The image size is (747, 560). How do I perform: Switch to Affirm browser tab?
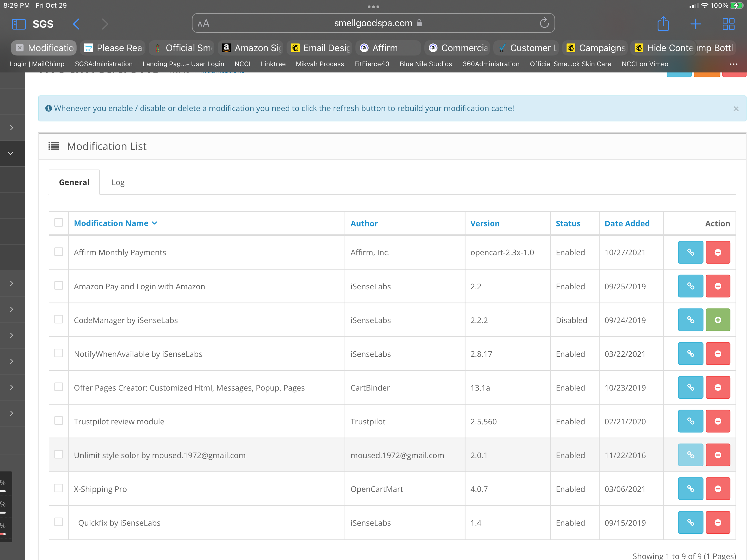tap(388, 48)
